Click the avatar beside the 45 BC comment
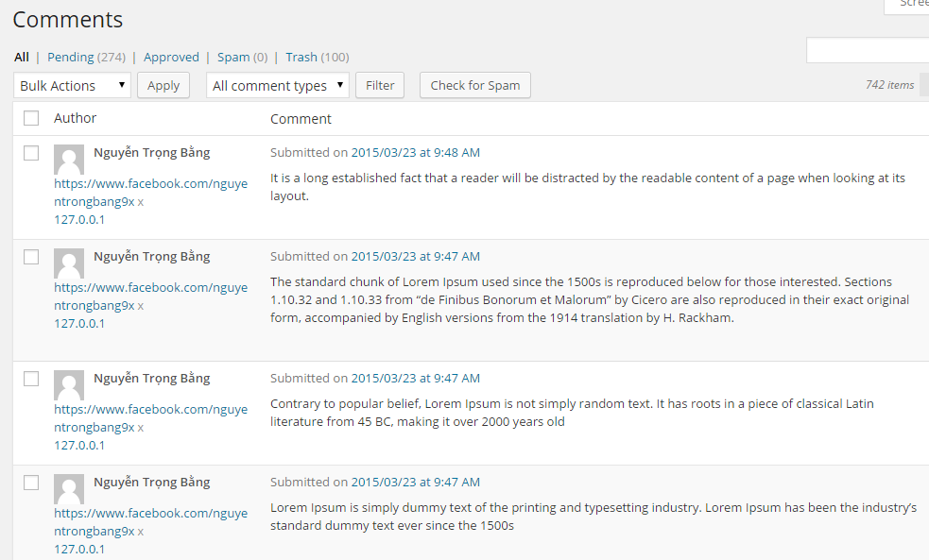929x560 pixels. pyautogui.click(x=69, y=385)
